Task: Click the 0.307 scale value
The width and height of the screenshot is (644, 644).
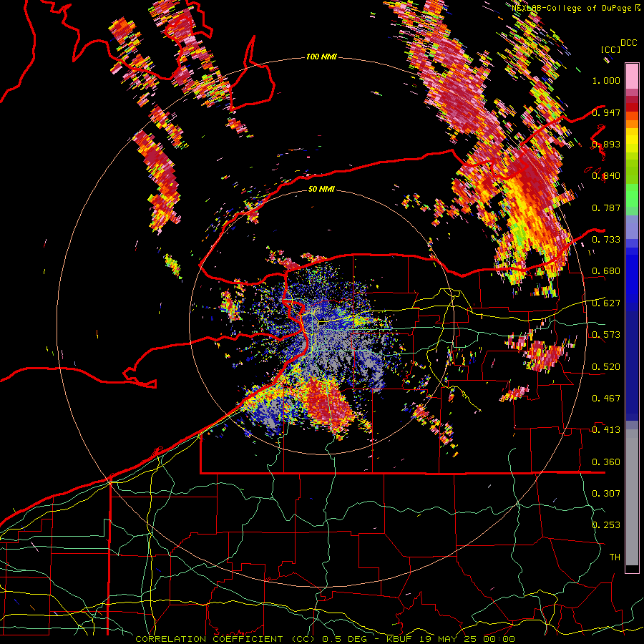Action: 606,494
